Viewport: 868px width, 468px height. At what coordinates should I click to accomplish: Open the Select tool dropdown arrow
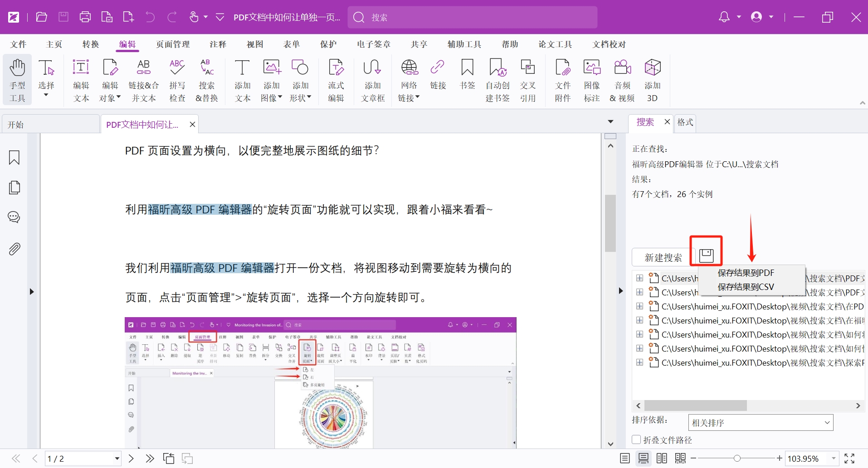point(46,95)
